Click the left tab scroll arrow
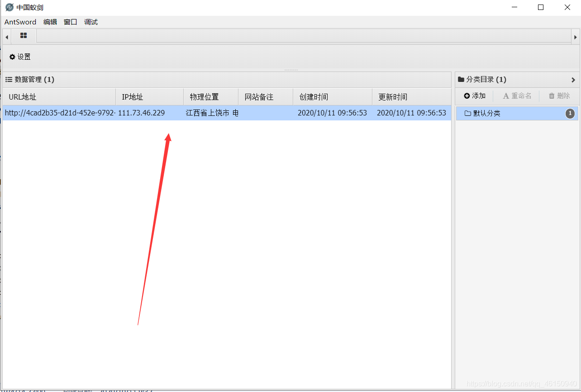The image size is (581, 392). (x=7, y=37)
